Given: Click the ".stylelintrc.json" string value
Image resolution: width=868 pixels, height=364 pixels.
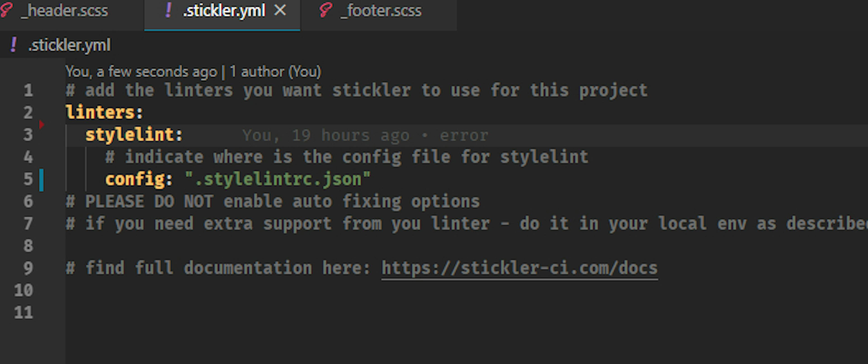Looking at the screenshot, I should coord(278,179).
